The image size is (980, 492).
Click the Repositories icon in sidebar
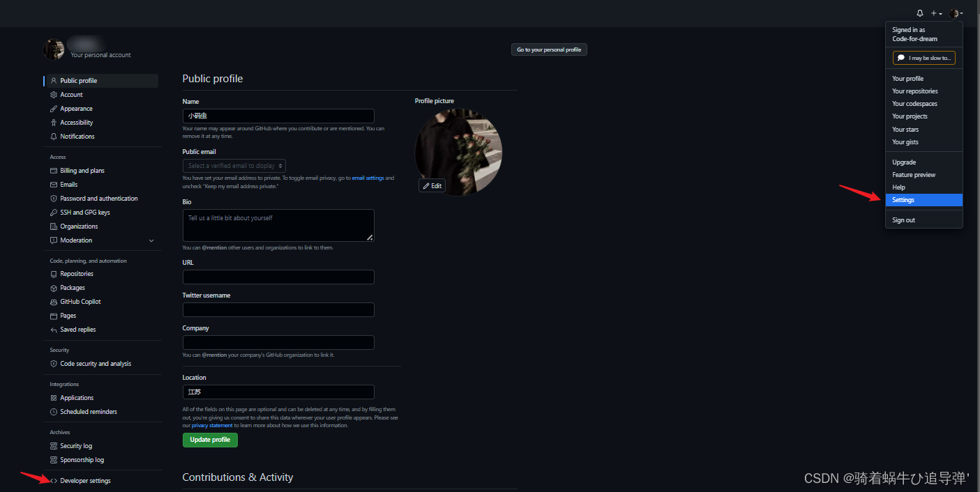pos(54,274)
